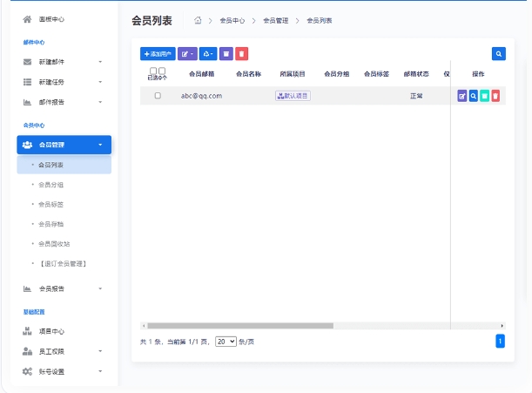The height and width of the screenshot is (393, 532).
Task: Select the abc@qq.com row checkbox
Action: [158, 96]
